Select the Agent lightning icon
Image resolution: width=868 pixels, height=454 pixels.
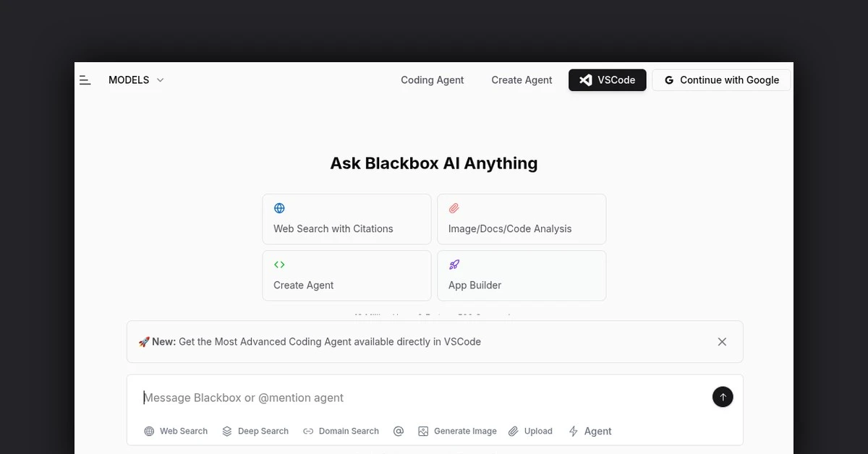pos(571,431)
